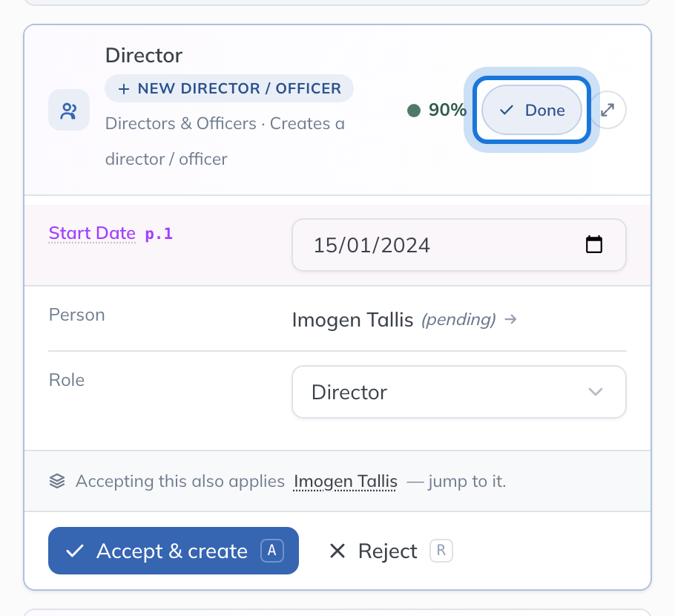Open the calendar picker icon
The width and height of the screenshot is (675, 616).
tap(594, 245)
